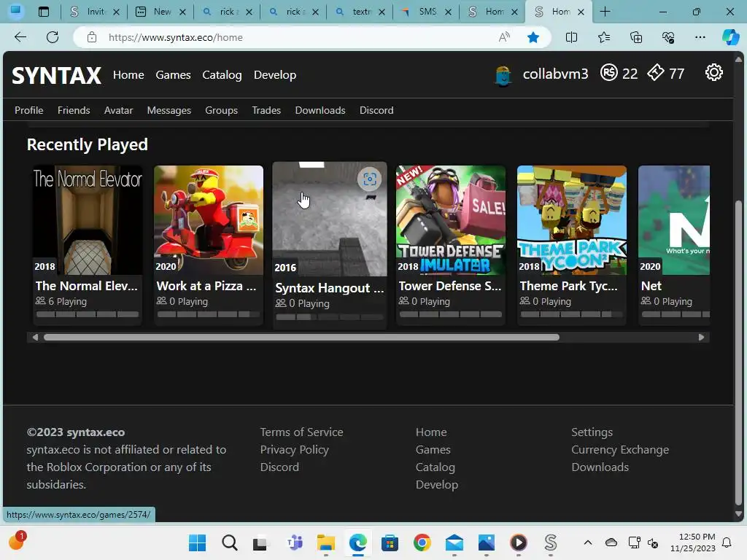The width and height of the screenshot is (747, 560).
Task: Open the Copilot sidebar icon
Action: tap(730, 37)
